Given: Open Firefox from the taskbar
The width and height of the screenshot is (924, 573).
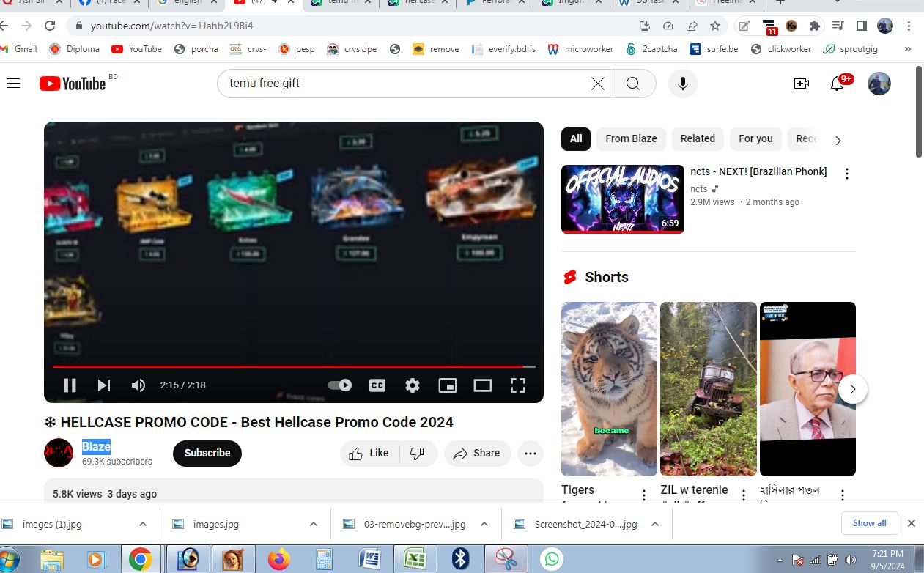Looking at the screenshot, I should pyautogui.click(x=278, y=560).
